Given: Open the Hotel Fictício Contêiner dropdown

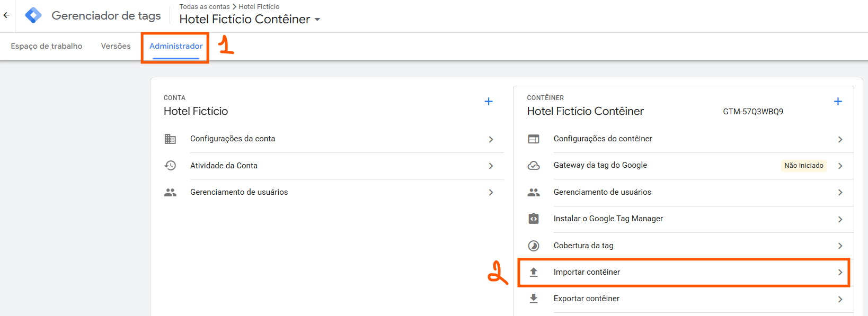Looking at the screenshot, I should point(250,19).
